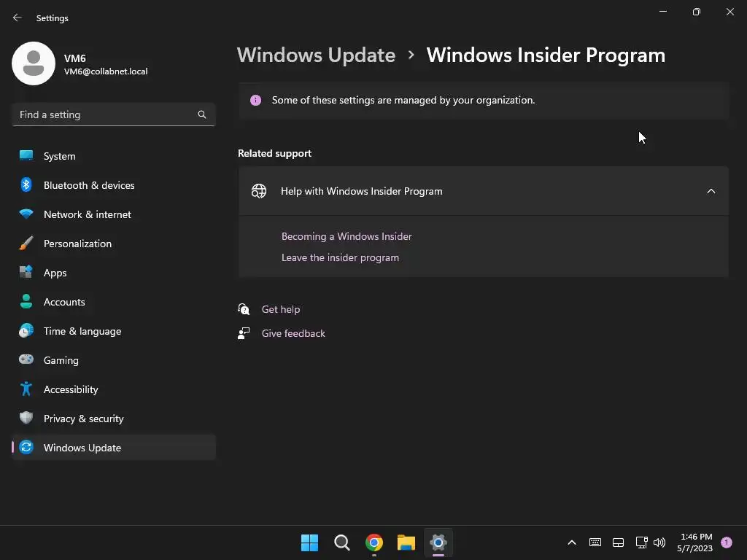
Task: Open the notification bell with badge
Action: pos(727,542)
